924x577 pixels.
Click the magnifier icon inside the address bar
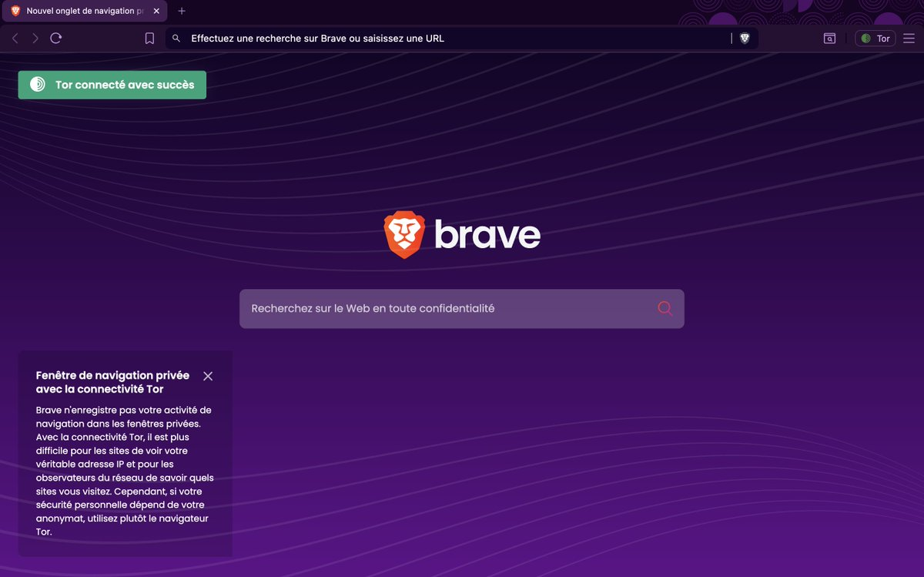pos(176,39)
